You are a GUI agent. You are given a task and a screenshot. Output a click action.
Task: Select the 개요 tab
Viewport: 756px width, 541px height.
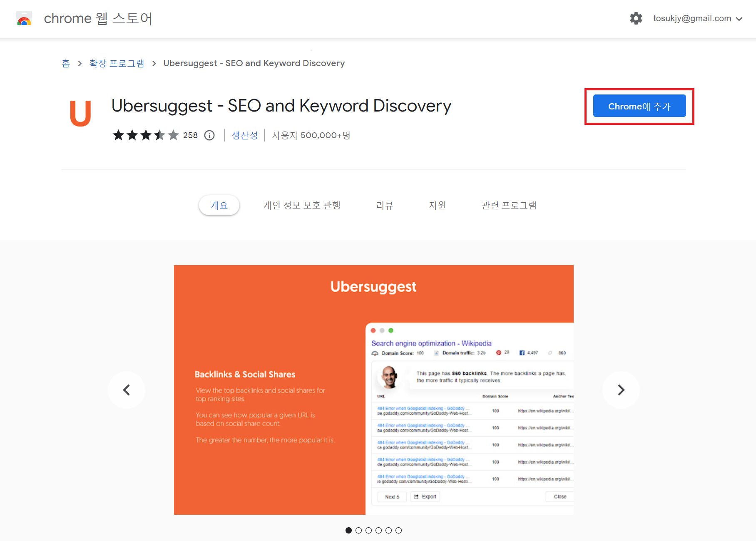pyautogui.click(x=219, y=205)
